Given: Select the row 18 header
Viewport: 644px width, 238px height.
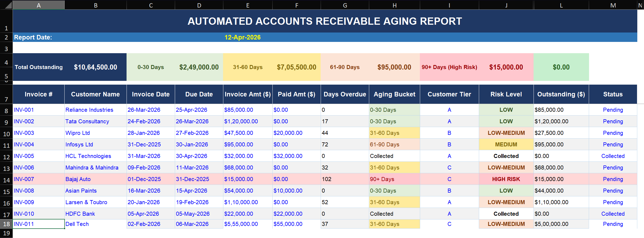Looking at the screenshot, I should coord(6,224).
